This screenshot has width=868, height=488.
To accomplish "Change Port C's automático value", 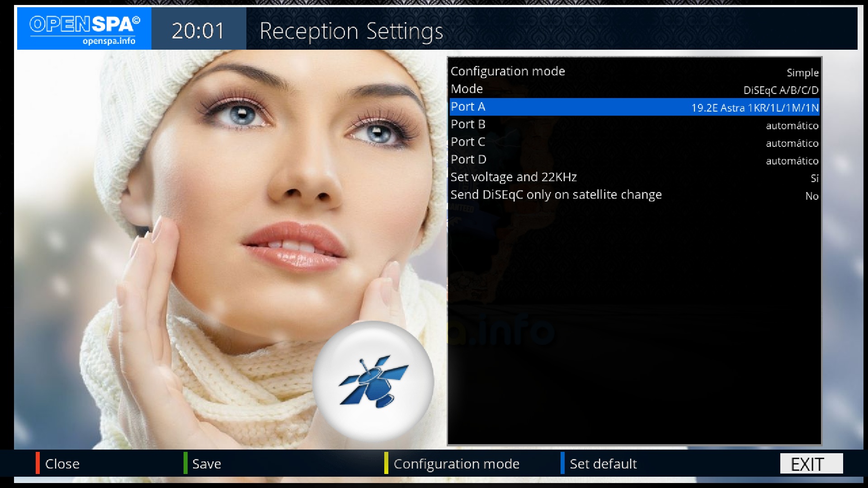I will click(792, 143).
